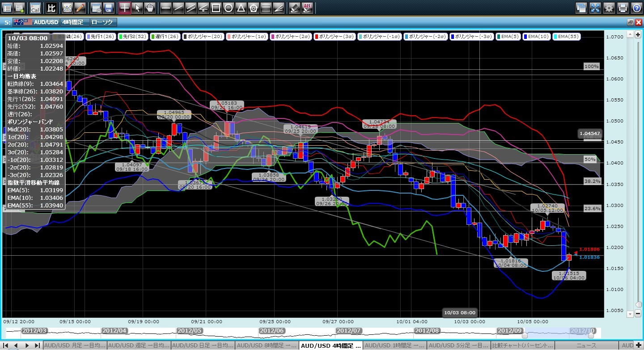
Task: Click the erase ALL drawings icon
Action: pos(307,8)
